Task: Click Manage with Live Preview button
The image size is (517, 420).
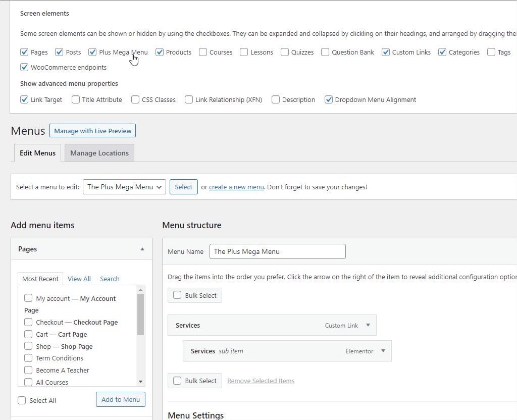Action: tap(92, 131)
